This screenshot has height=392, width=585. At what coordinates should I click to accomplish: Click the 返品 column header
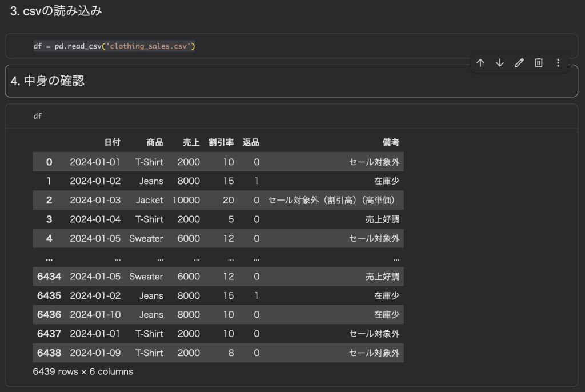tap(250, 142)
